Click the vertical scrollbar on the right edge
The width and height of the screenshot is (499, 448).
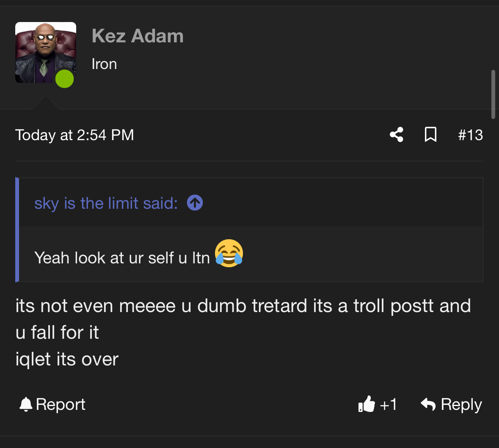coord(493,94)
